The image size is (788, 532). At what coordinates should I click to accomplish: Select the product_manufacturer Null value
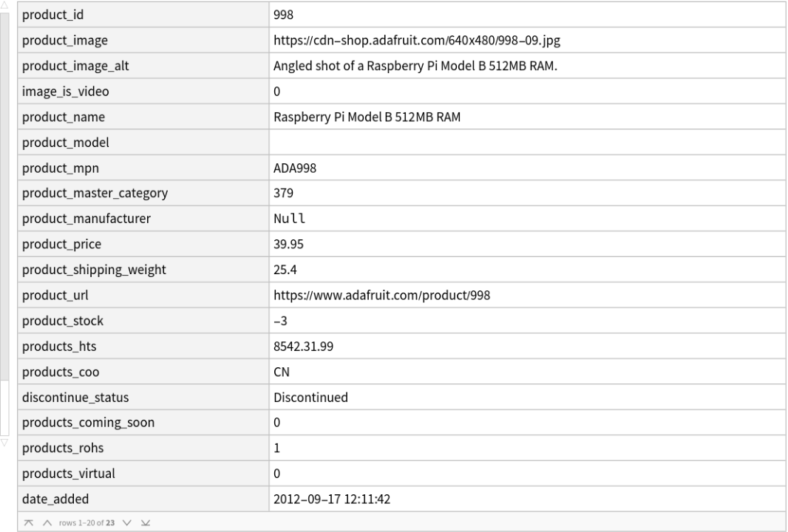coord(289,219)
